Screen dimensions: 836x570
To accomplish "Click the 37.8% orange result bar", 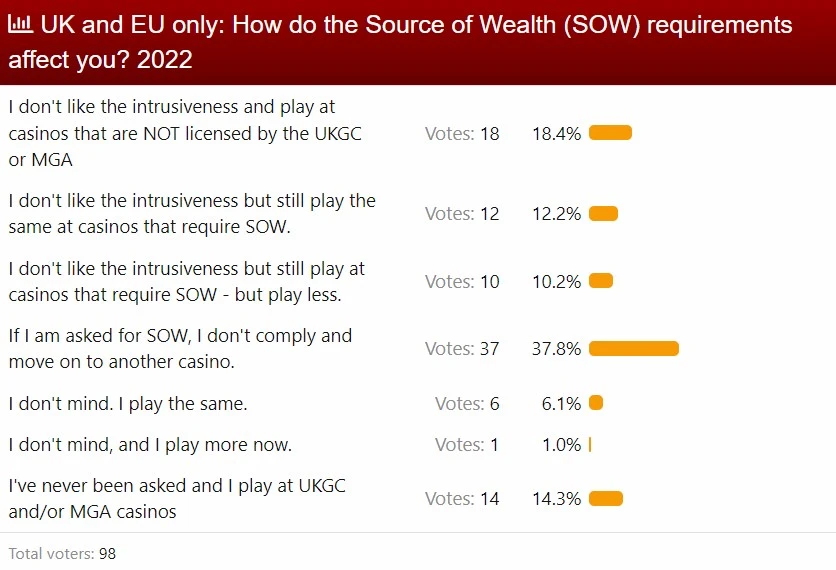I will coord(634,348).
